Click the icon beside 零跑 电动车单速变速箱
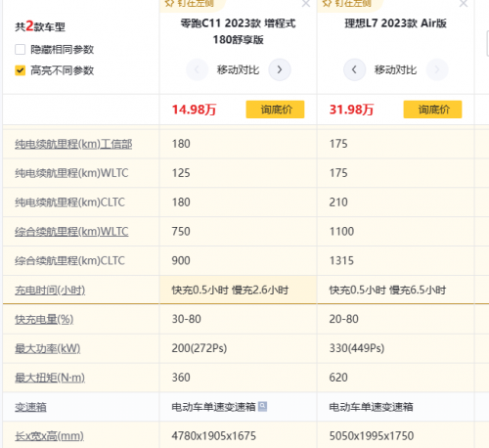Image resolution: width=489 pixels, height=448 pixels. [x=262, y=406]
